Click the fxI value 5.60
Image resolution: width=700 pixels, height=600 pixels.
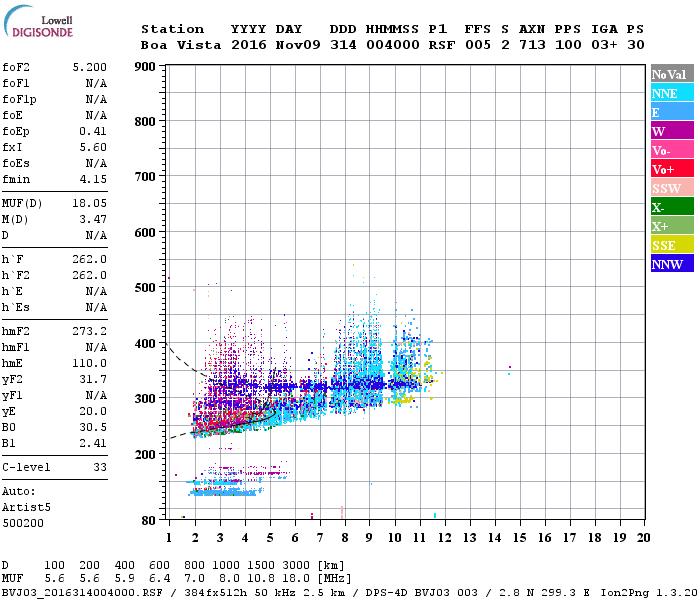click(x=93, y=147)
